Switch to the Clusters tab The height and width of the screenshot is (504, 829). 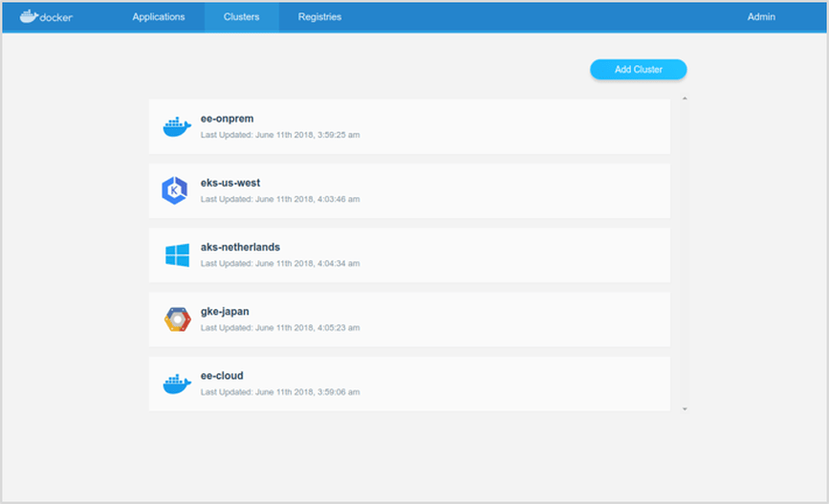pyautogui.click(x=242, y=17)
